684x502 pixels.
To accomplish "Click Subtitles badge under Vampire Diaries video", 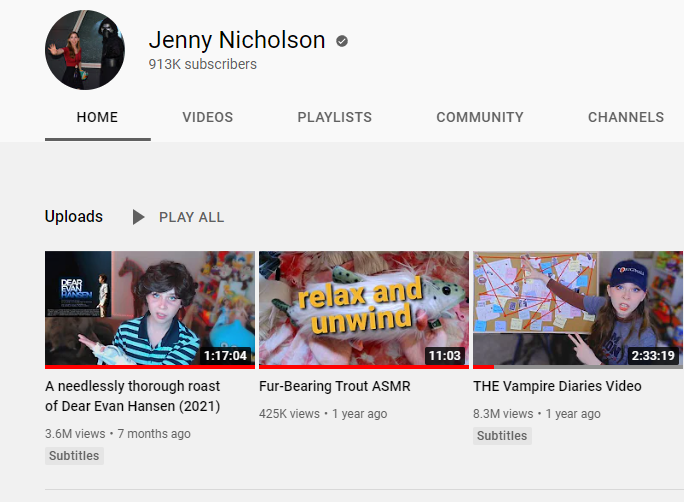I will click(502, 436).
